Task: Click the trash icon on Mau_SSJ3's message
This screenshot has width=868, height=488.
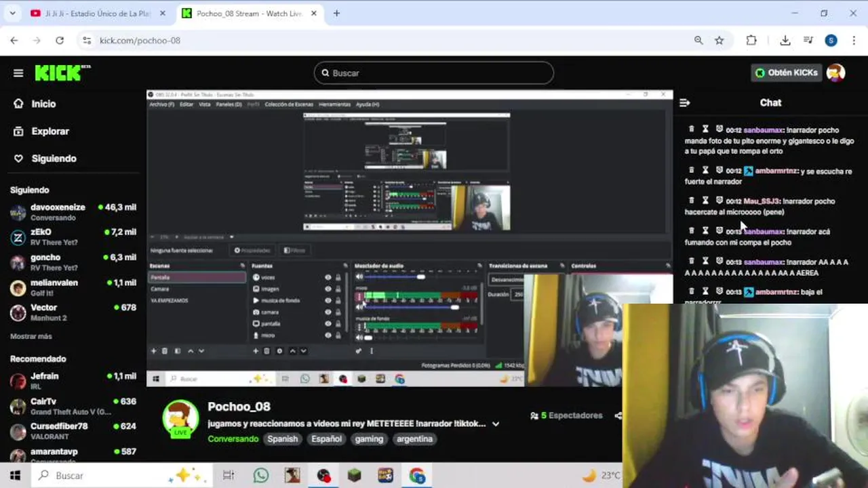Action: pyautogui.click(x=692, y=201)
